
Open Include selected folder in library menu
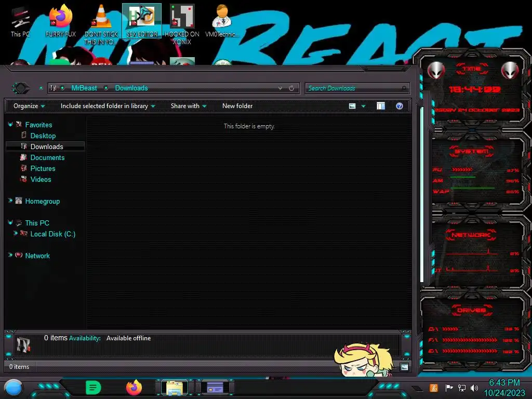108,106
